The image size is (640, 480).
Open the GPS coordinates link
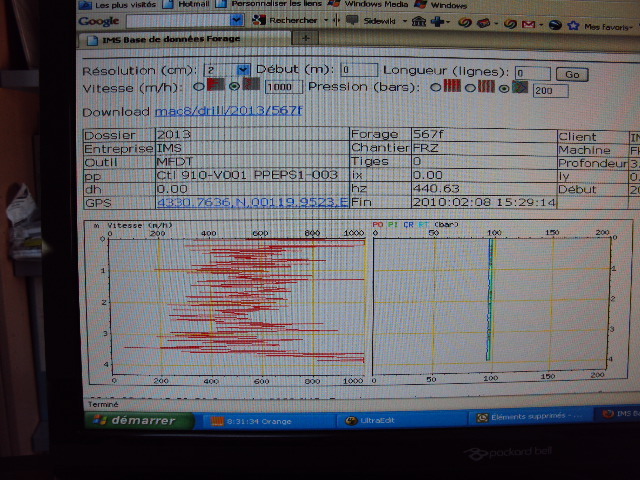coord(252,201)
